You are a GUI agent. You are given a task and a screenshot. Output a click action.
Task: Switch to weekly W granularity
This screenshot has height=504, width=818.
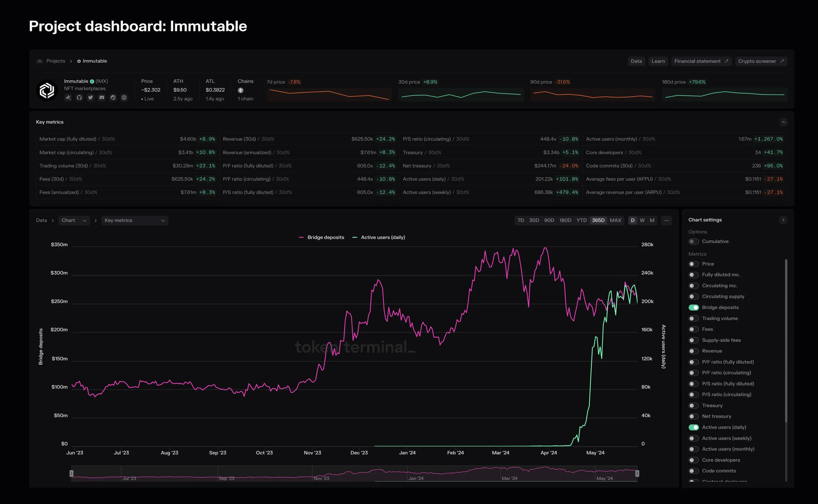click(x=642, y=220)
